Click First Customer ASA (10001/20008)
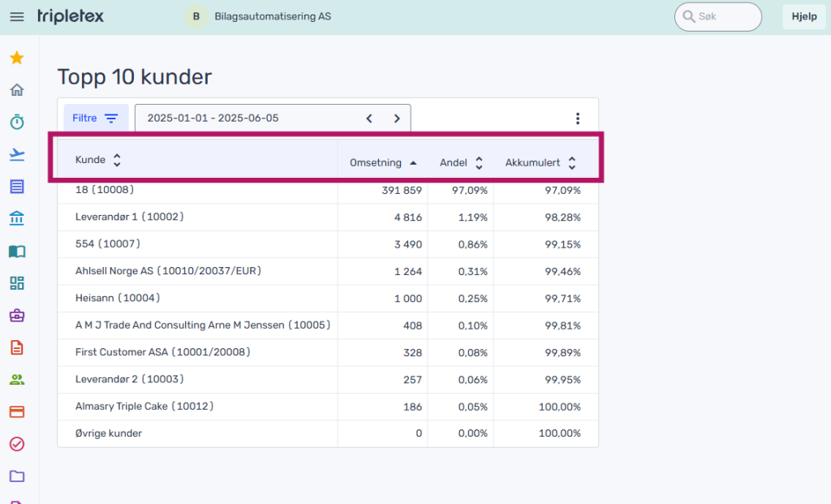The height and width of the screenshot is (504, 831). click(x=162, y=352)
